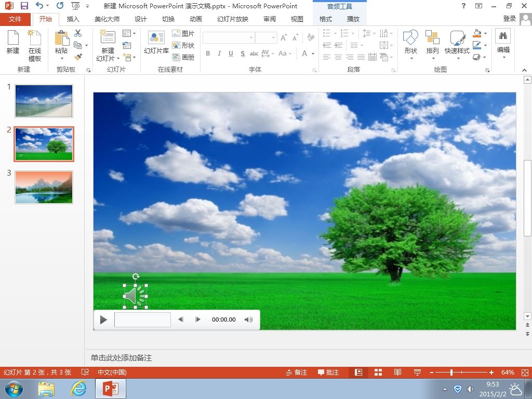
Task: Click the Shape Outline pen icon
Action: (x=477, y=45)
